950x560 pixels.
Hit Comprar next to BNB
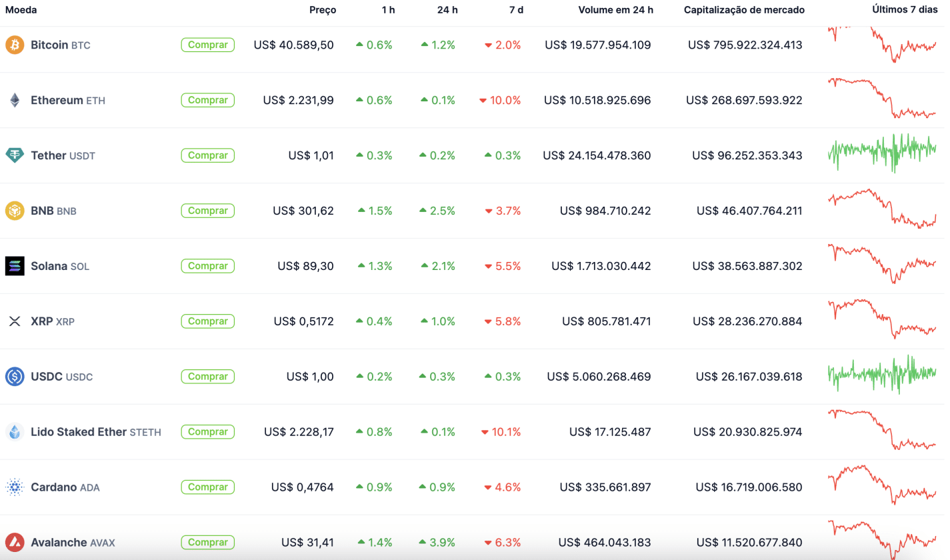coord(208,211)
